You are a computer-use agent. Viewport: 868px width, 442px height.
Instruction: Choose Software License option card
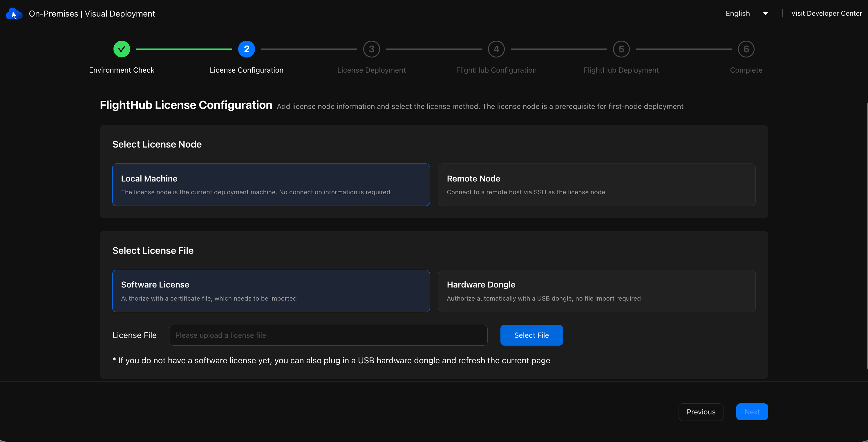271,291
